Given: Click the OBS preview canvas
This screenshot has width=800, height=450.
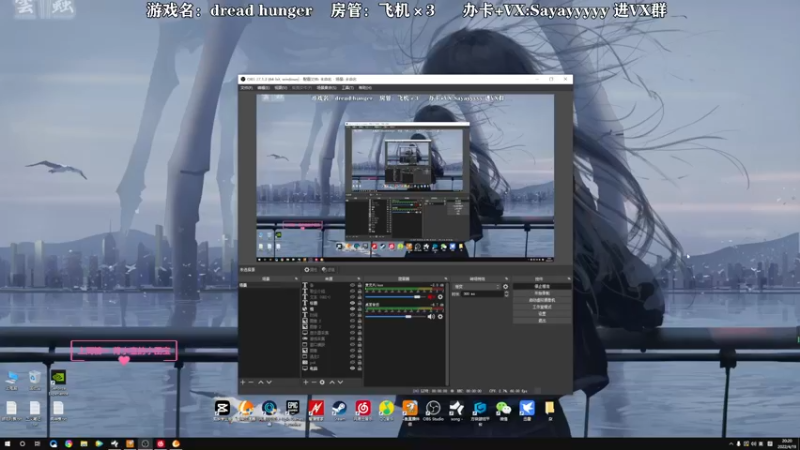Looking at the screenshot, I should tap(405, 178).
